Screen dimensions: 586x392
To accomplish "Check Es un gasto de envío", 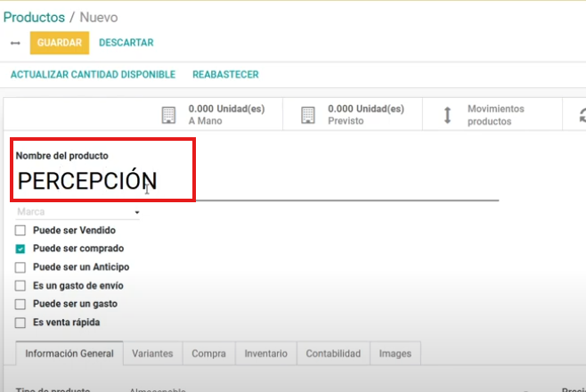I will pos(20,285).
